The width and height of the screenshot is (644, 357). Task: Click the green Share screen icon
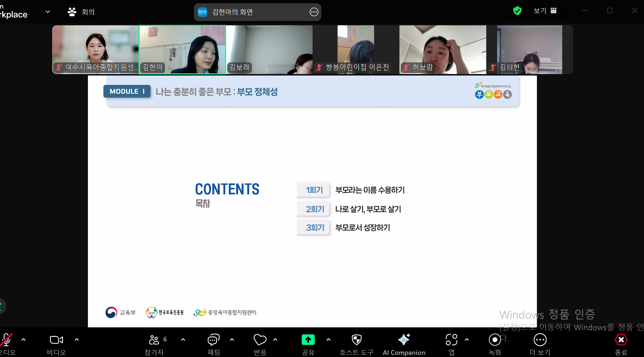[308, 340]
